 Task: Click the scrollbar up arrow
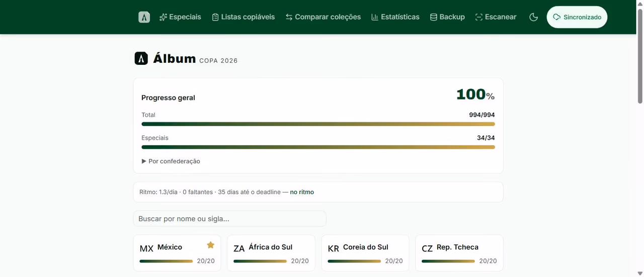click(640, 4)
